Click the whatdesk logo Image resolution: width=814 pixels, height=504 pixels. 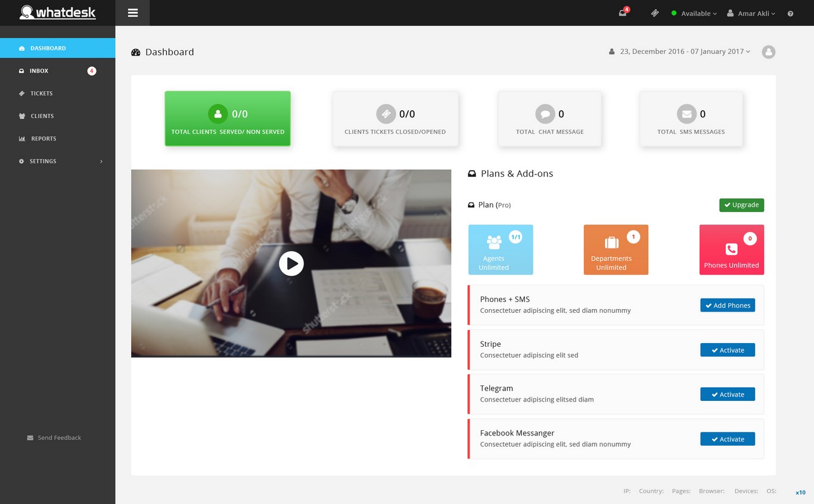point(57,13)
